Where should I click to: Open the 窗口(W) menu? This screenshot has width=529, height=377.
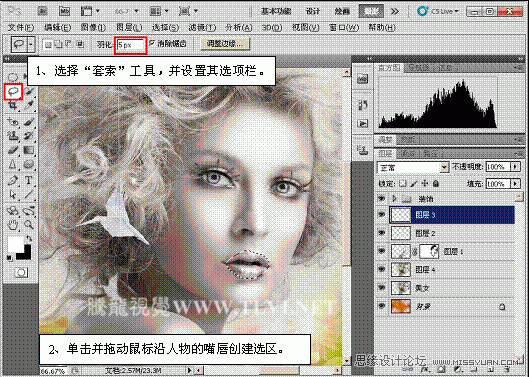coord(344,27)
